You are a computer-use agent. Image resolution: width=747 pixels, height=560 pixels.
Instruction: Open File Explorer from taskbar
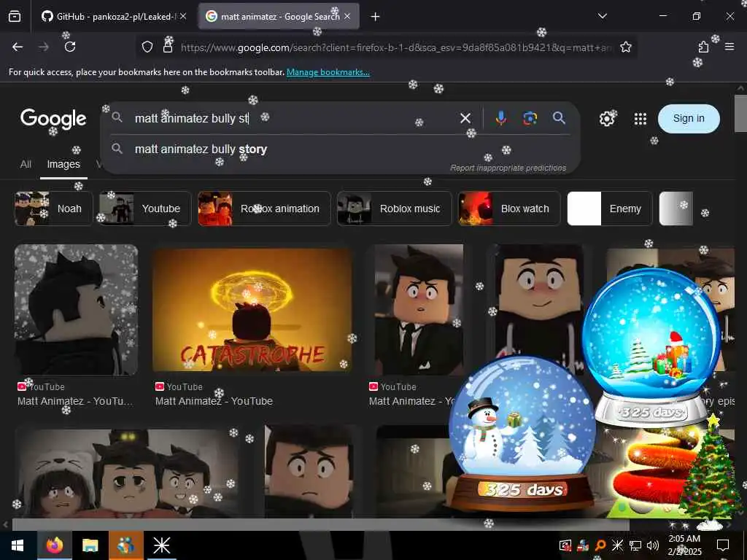point(90,545)
